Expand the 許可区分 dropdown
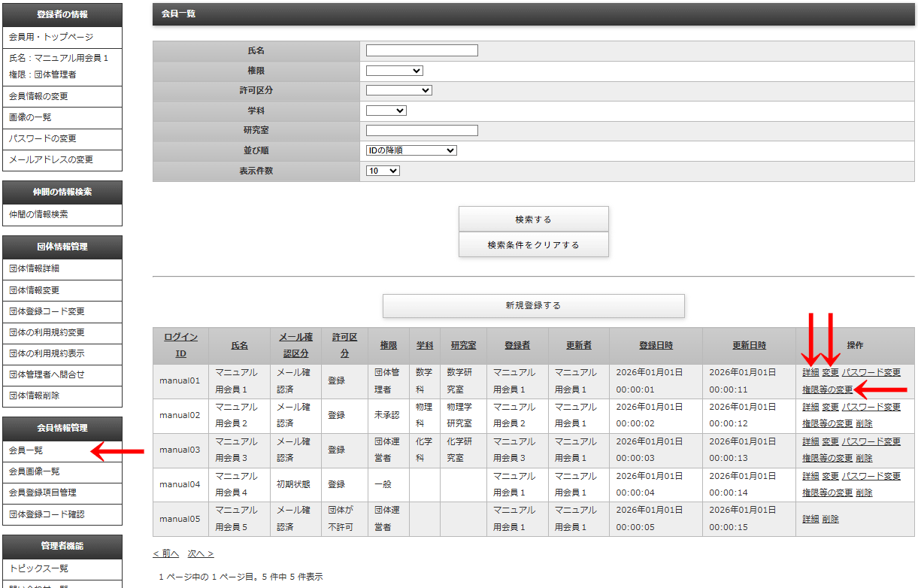Screen dimensions: 918x588 tap(398, 90)
